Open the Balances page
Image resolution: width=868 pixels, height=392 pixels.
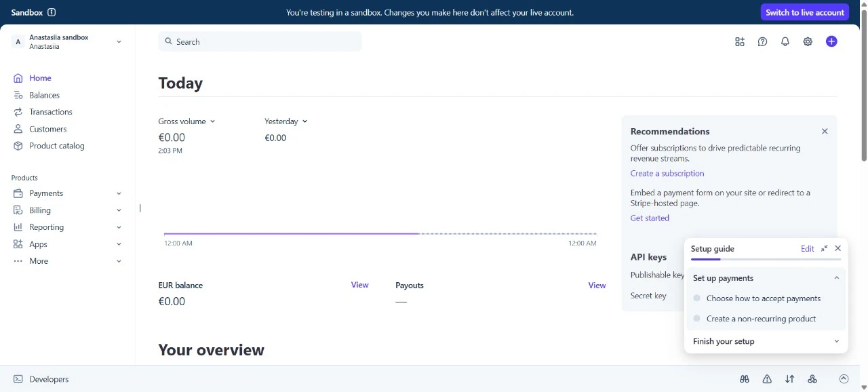(x=45, y=95)
